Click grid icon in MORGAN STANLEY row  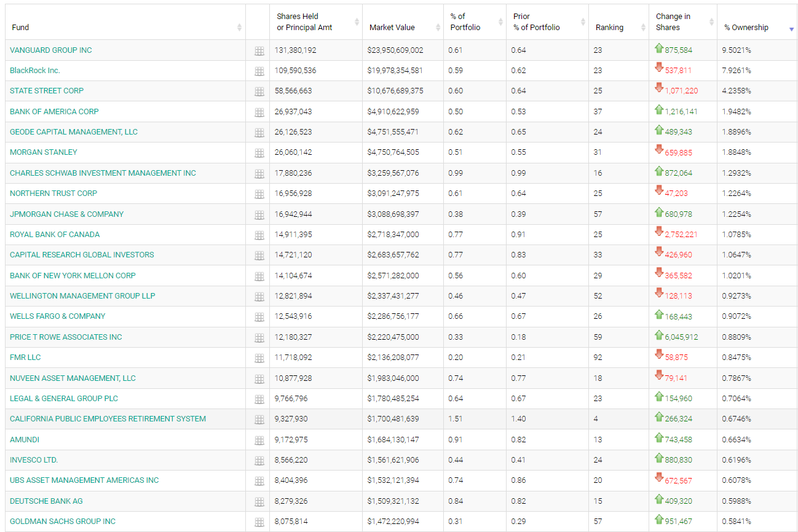click(x=259, y=153)
